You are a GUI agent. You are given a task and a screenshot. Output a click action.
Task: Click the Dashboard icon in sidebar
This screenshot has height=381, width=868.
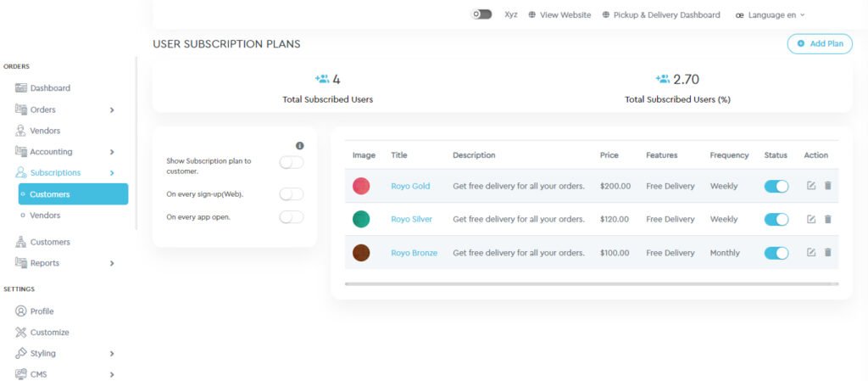pos(21,88)
